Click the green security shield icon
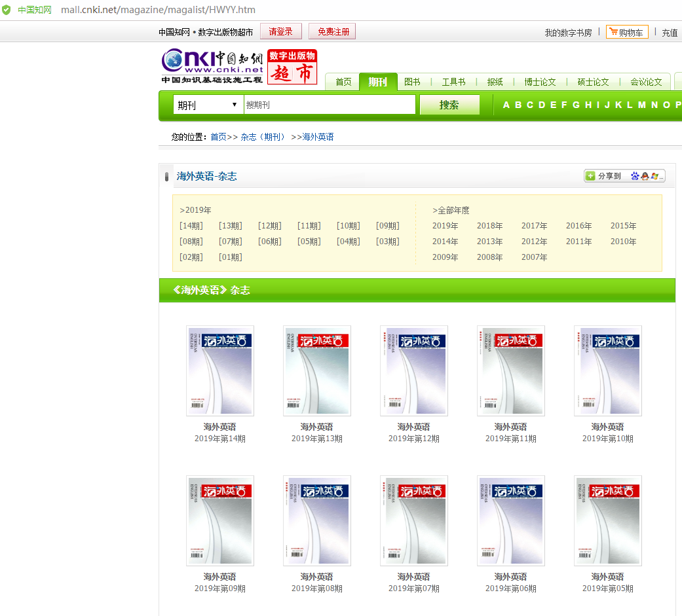 pyautogui.click(x=6, y=10)
